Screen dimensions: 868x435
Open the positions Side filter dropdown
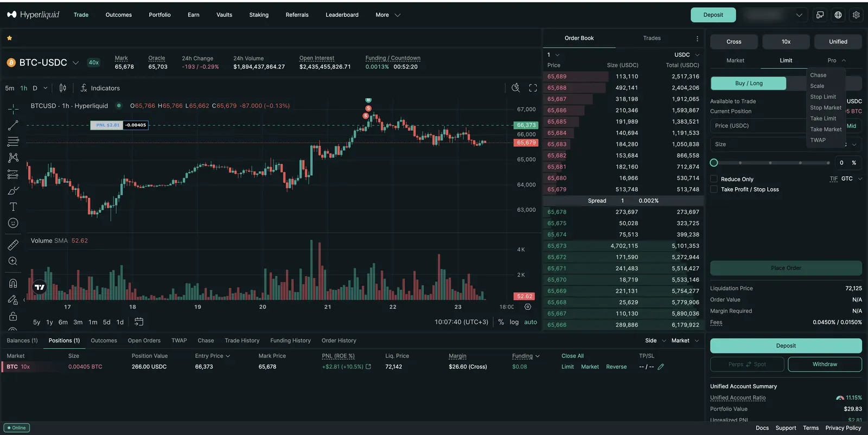coord(655,341)
